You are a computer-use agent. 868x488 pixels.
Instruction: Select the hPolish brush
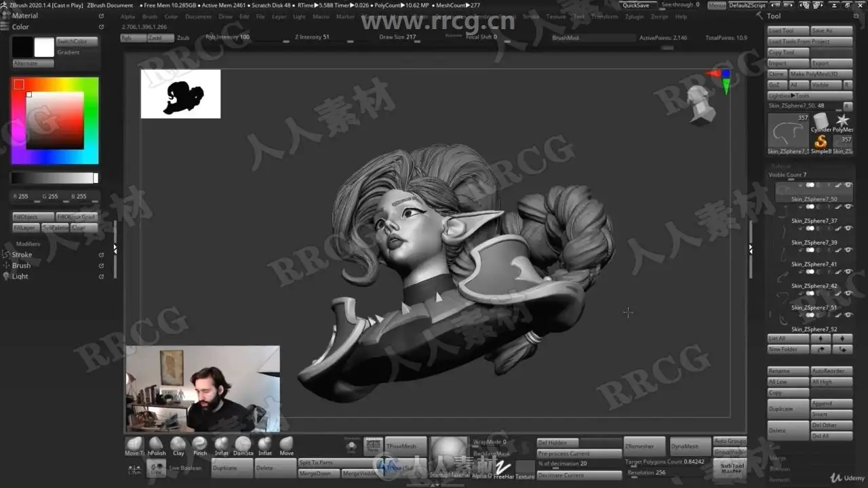click(157, 446)
